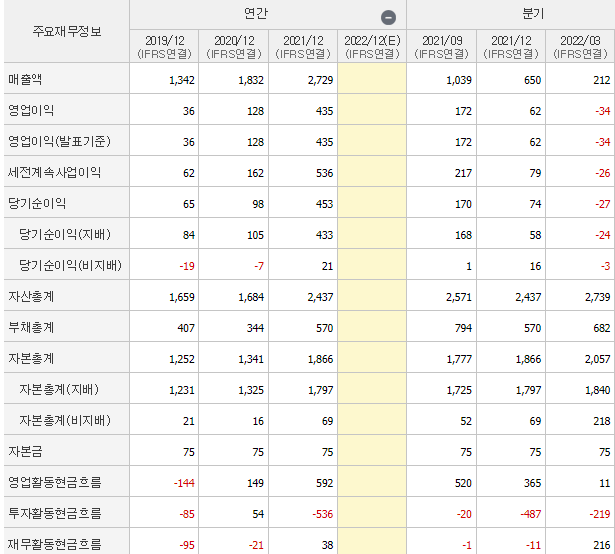Select the 자본금 row label
The image size is (615, 554).
25,452
